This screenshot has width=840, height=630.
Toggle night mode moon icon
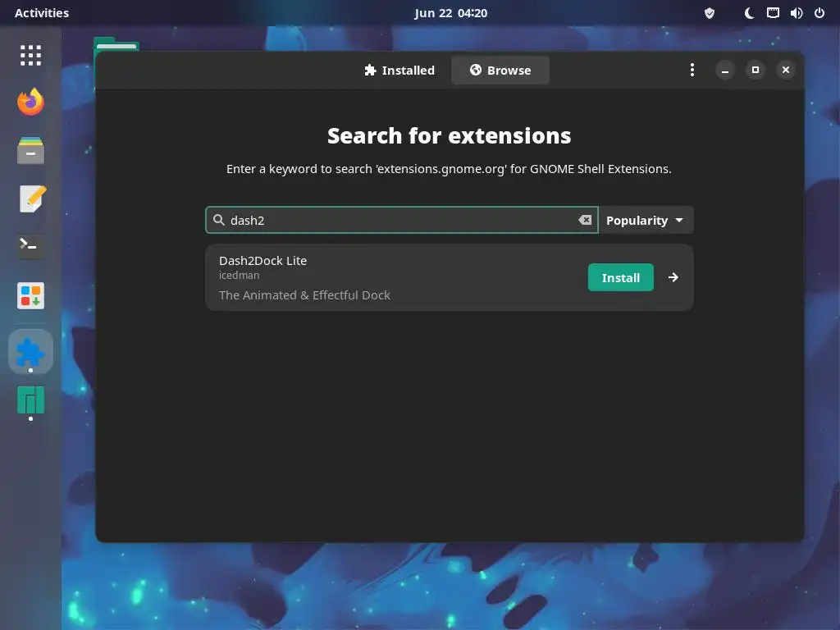[750, 13]
